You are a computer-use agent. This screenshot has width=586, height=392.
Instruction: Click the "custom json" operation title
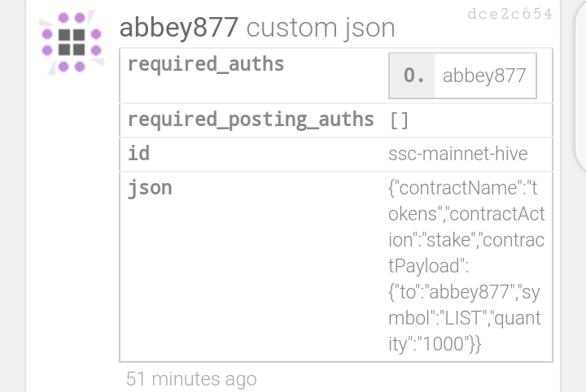pos(321,28)
